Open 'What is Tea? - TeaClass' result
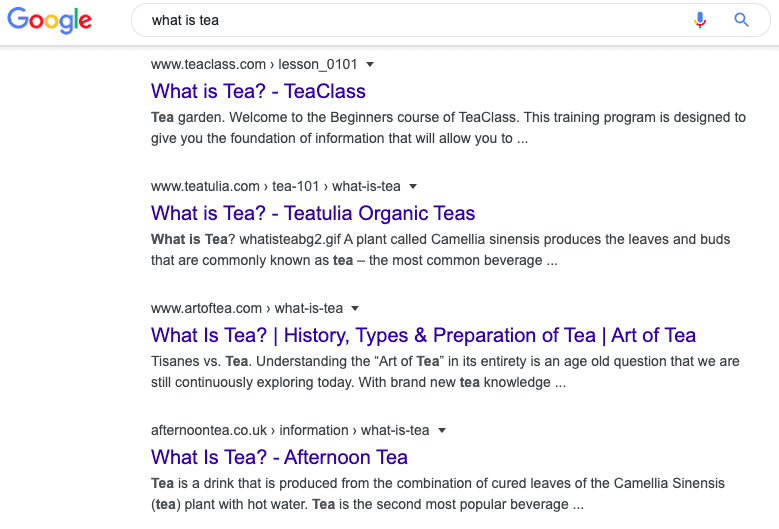The height and width of the screenshot is (529, 779). [x=258, y=91]
